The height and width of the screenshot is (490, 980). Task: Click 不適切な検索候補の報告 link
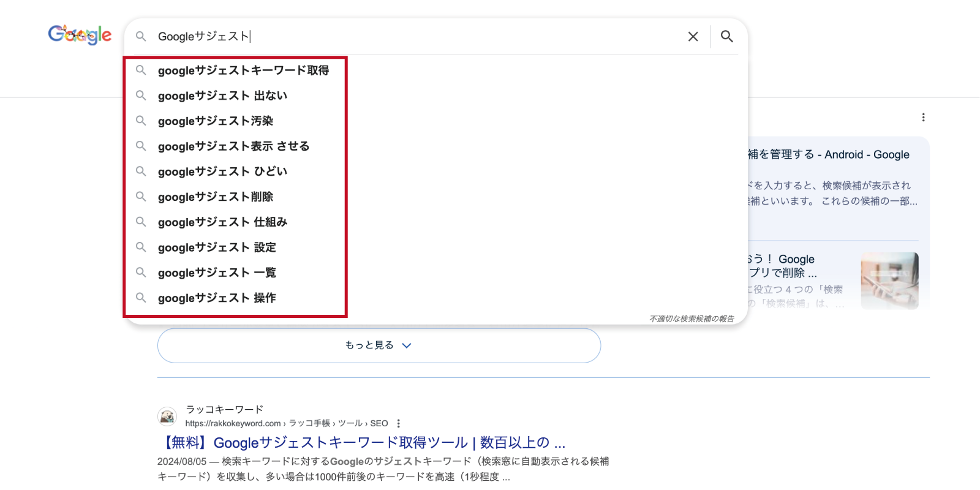point(692,318)
